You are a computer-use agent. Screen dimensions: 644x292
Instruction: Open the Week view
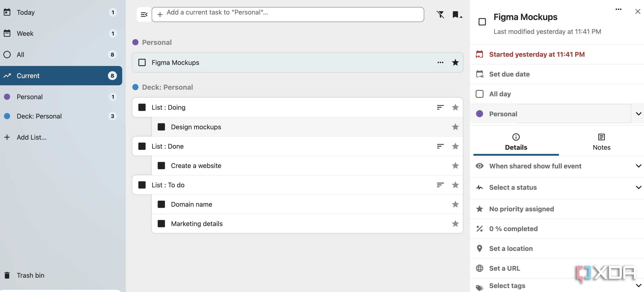point(61,33)
